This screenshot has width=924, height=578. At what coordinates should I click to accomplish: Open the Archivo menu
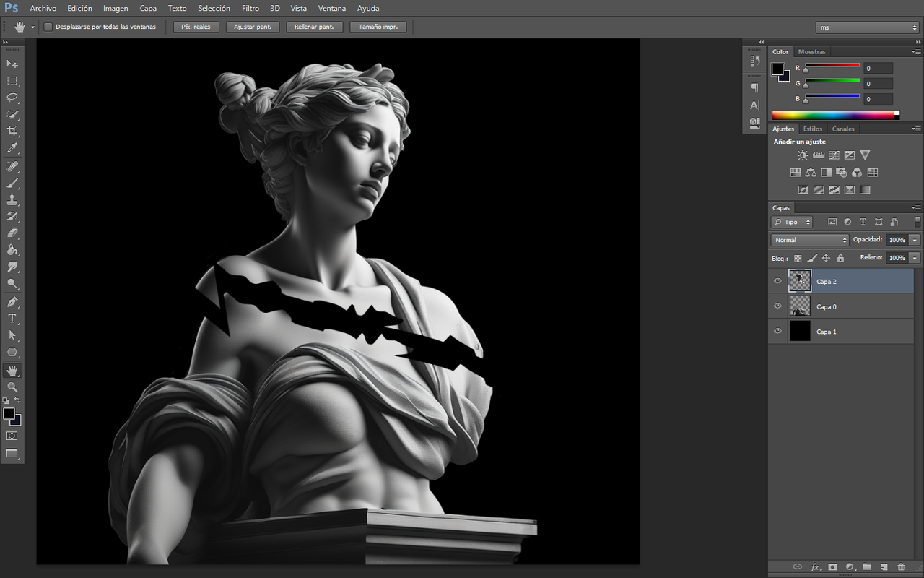pos(43,9)
